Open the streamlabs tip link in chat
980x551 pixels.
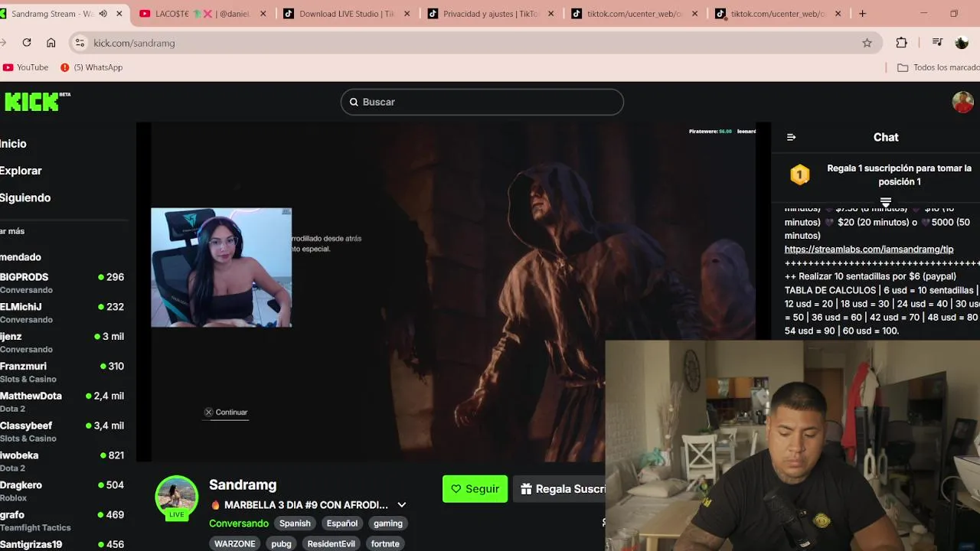click(869, 249)
